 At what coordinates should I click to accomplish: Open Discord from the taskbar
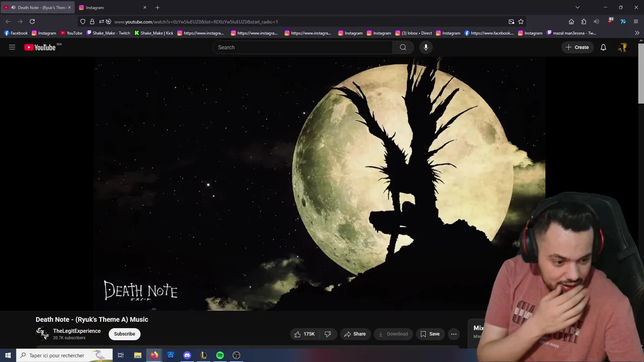(187, 355)
